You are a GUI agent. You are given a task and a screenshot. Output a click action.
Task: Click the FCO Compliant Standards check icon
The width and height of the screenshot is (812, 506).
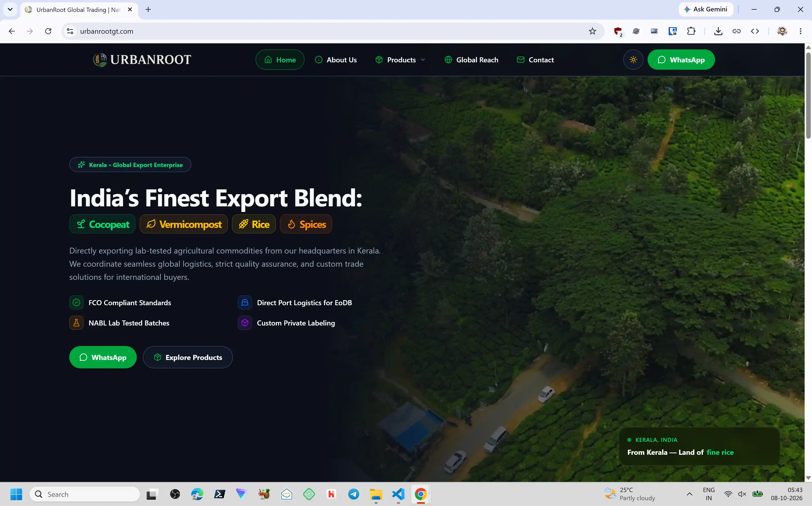pos(76,302)
